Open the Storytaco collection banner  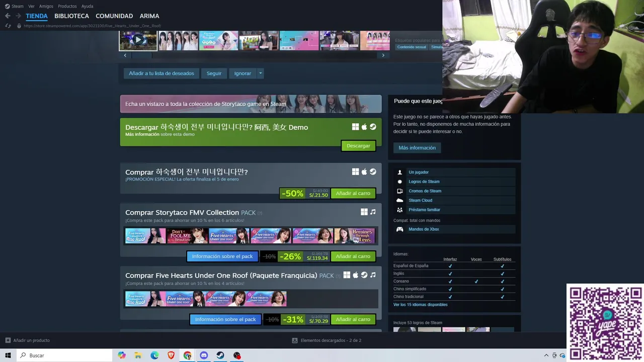tap(251, 104)
